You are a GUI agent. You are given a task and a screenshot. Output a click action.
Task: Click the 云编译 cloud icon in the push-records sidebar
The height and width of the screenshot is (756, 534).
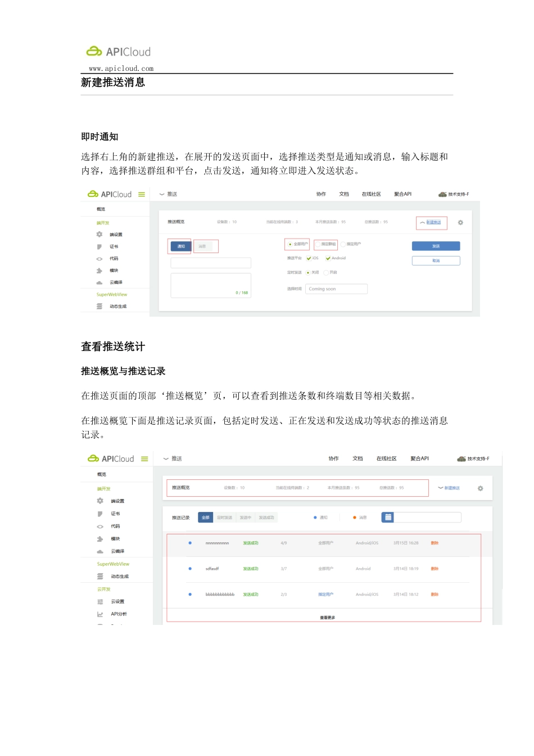pyautogui.click(x=100, y=551)
